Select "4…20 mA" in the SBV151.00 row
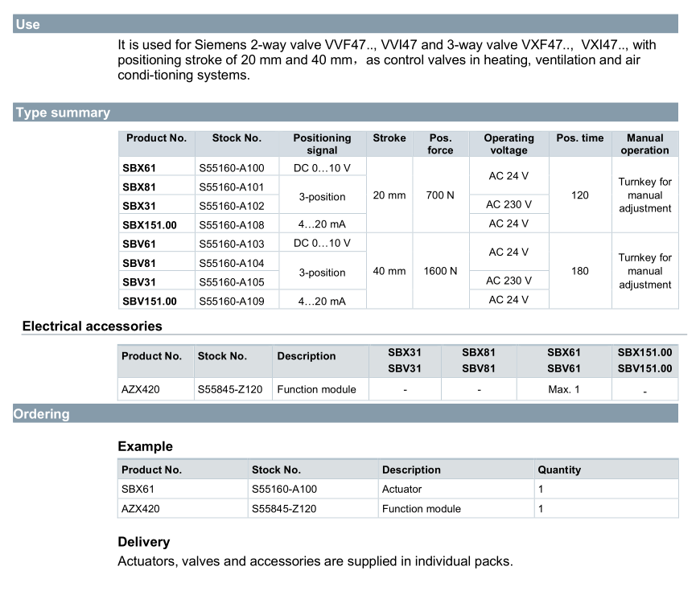 coord(323,302)
